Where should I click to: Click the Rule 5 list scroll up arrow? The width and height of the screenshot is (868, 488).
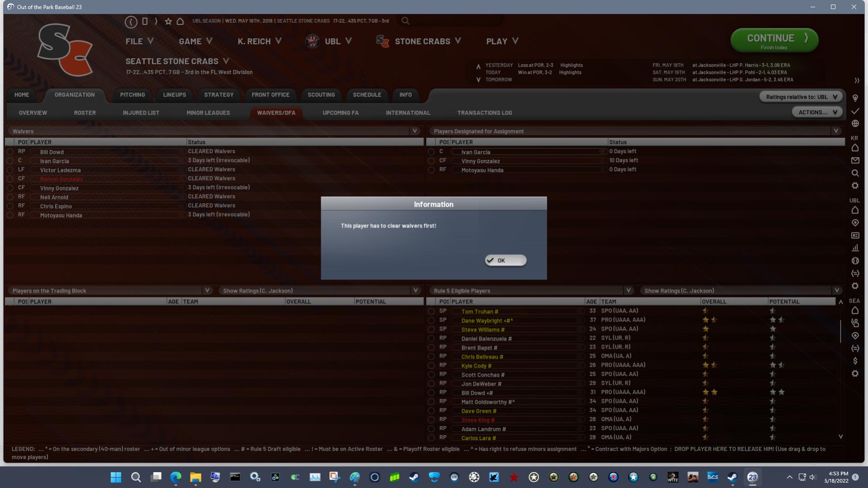click(x=840, y=302)
